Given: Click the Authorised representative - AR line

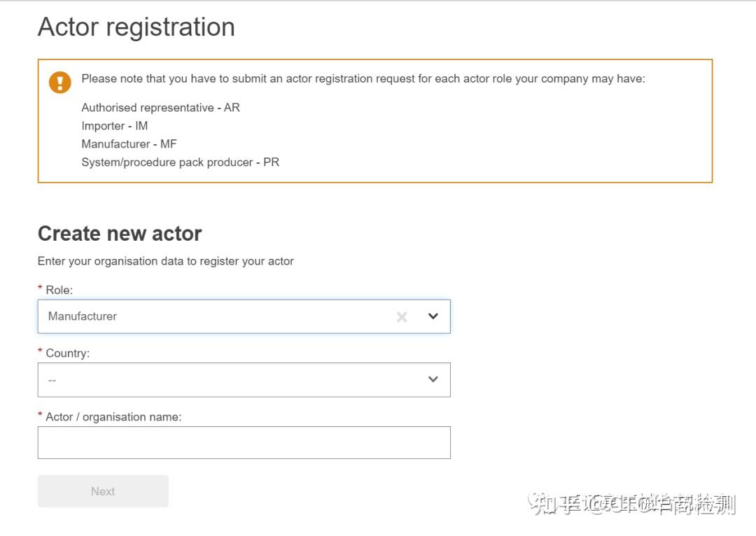Looking at the screenshot, I should (160, 107).
